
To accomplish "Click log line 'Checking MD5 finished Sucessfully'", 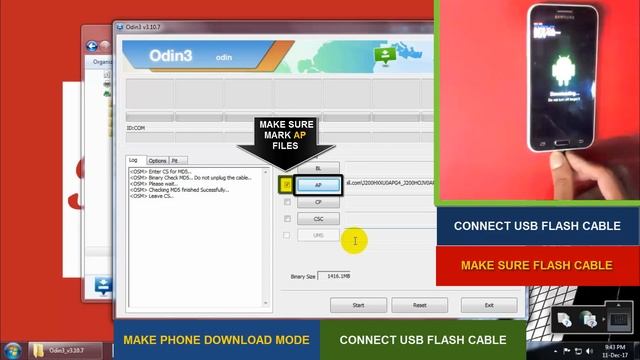I will click(x=179, y=190).
